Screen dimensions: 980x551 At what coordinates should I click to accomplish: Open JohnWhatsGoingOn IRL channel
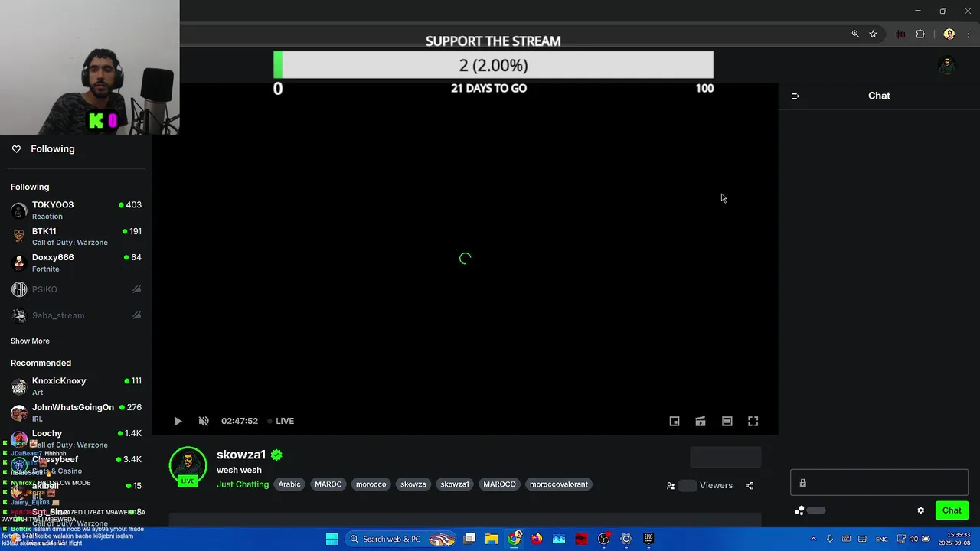click(76, 412)
